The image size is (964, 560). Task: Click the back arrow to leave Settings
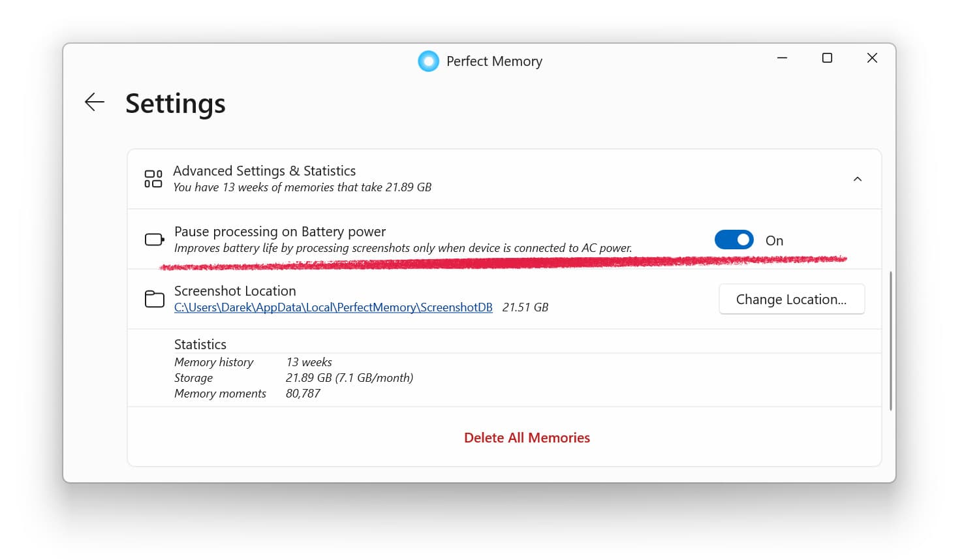click(94, 102)
